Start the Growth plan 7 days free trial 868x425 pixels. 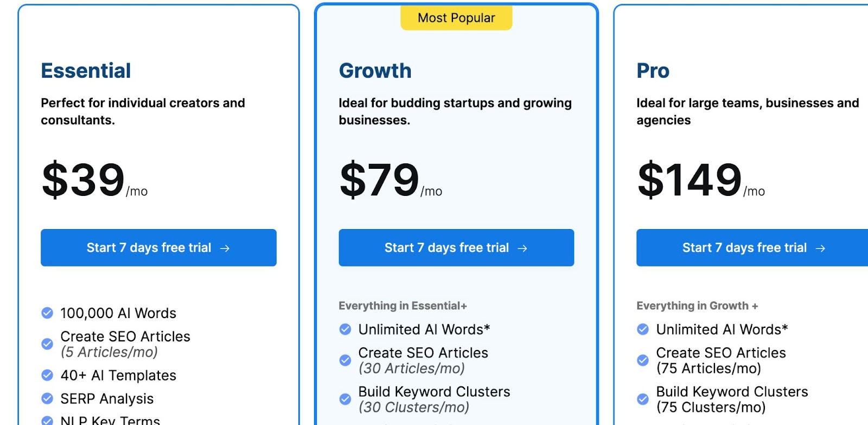(x=456, y=248)
